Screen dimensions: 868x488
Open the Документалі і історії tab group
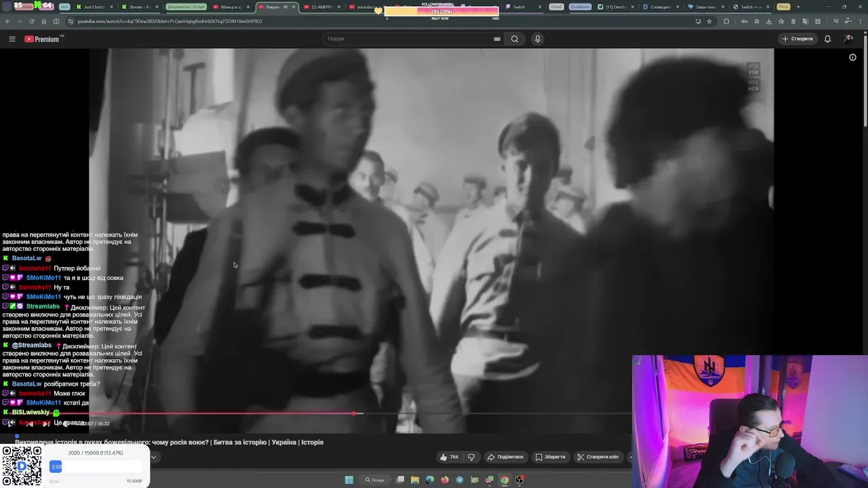186,7
